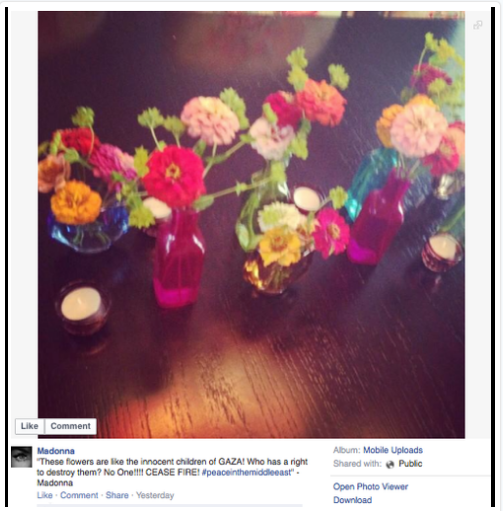Click the Album label text
Image resolution: width=503 pixels, height=511 pixels.
(346, 450)
